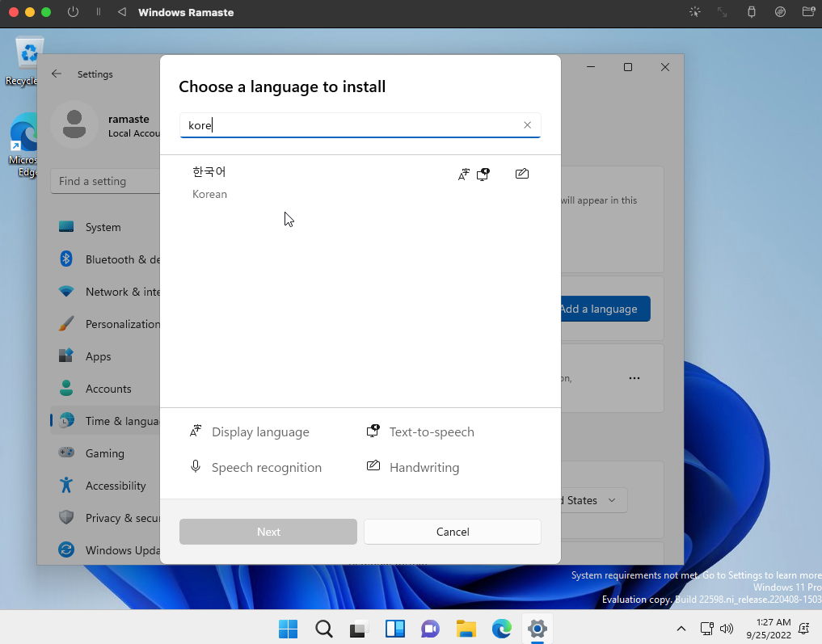Screen dimensions: 822x644
Task: Open System settings in sidebar
Action: (x=105, y=227)
